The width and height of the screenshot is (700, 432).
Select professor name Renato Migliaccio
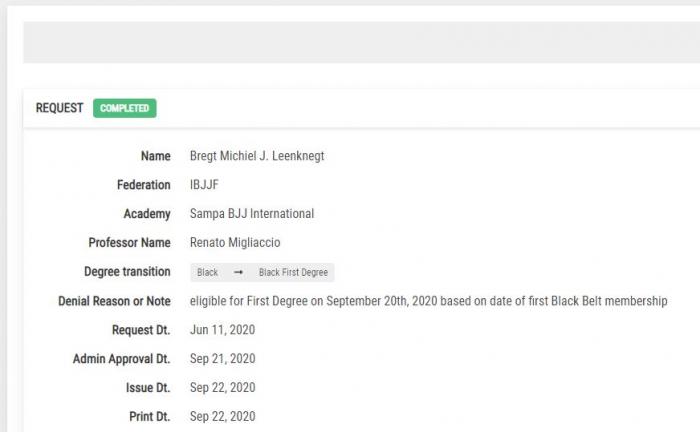235,243
